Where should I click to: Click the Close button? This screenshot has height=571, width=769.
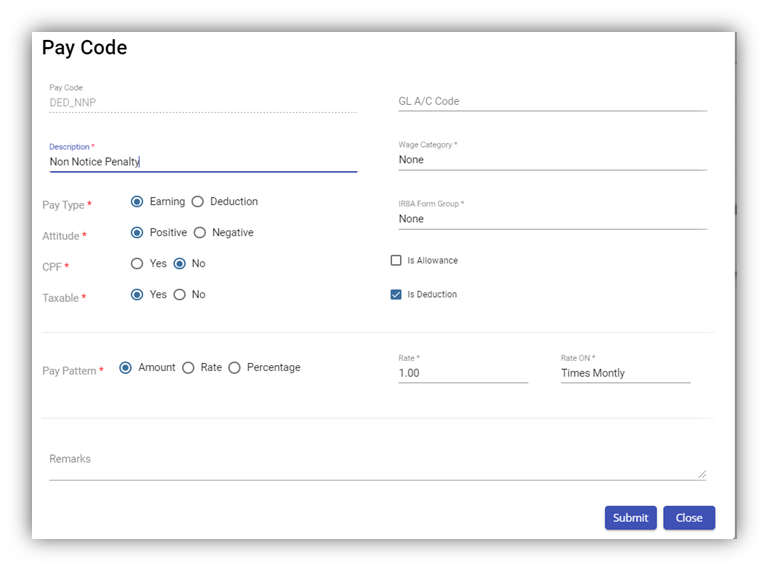[688, 518]
